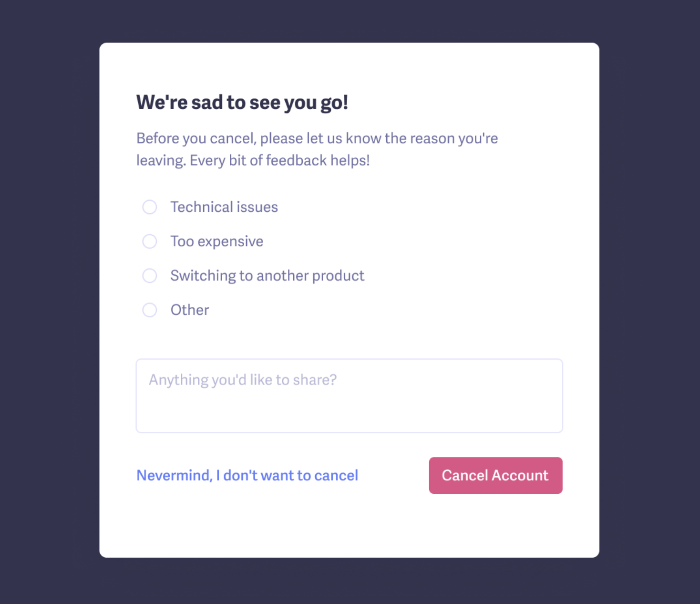Select the Technical issues radio button

150,207
